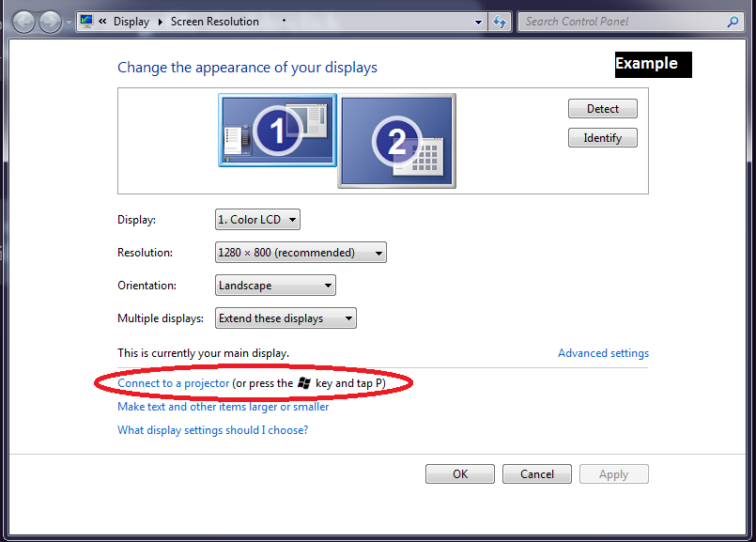This screenshot has height=542, width=756.
Task: Select monitor 2 in display preview
Action: coord(396,141)
